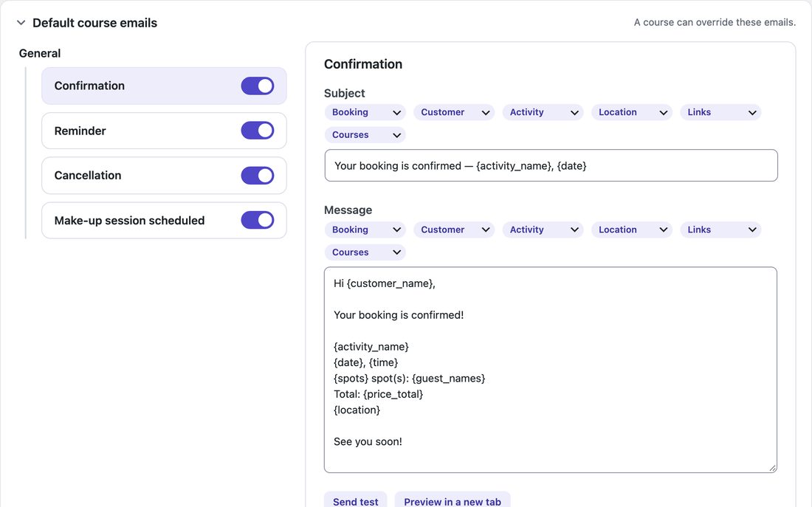Click the 'Confirmation' panel heading
This screenshot has width=812, height=507.
click(x=363, y=64)
